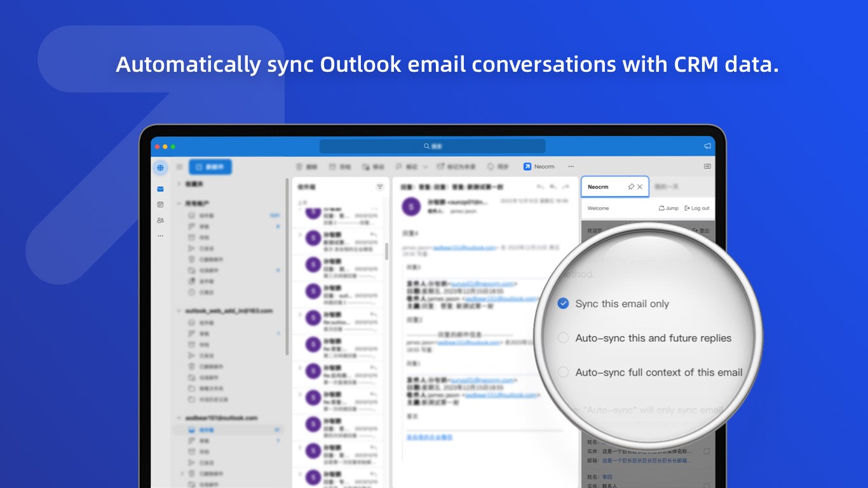Click the Flag toolbar item
Screen dimensions: 868x488
pyautogui.click(x=406, y=166)
